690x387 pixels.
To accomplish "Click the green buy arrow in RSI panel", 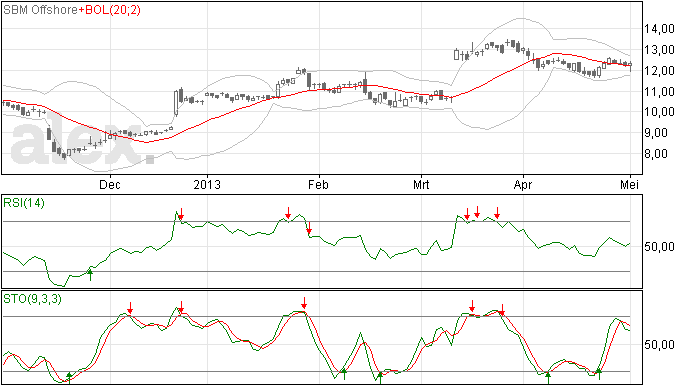I will point(90,275).
